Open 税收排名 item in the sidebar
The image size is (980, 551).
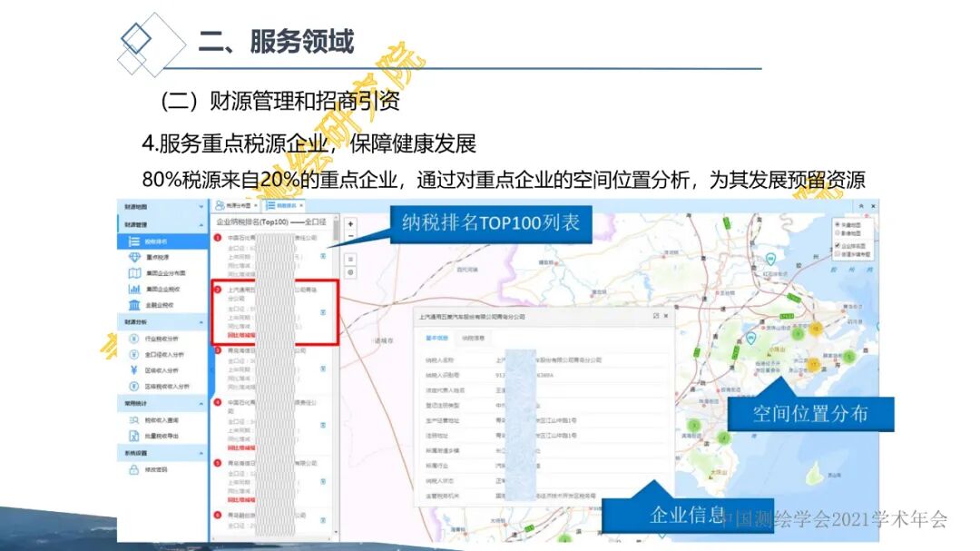[162, 241]
